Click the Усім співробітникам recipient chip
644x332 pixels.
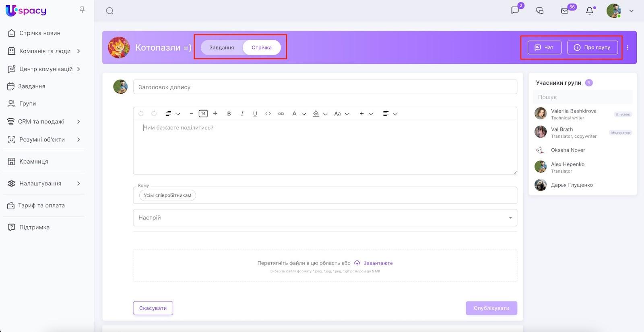(x=167, y=195)
